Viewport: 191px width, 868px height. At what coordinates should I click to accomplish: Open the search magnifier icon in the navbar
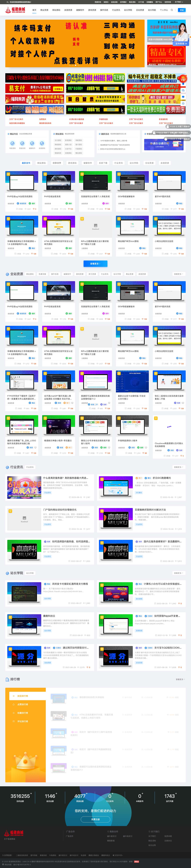(172, 10)
